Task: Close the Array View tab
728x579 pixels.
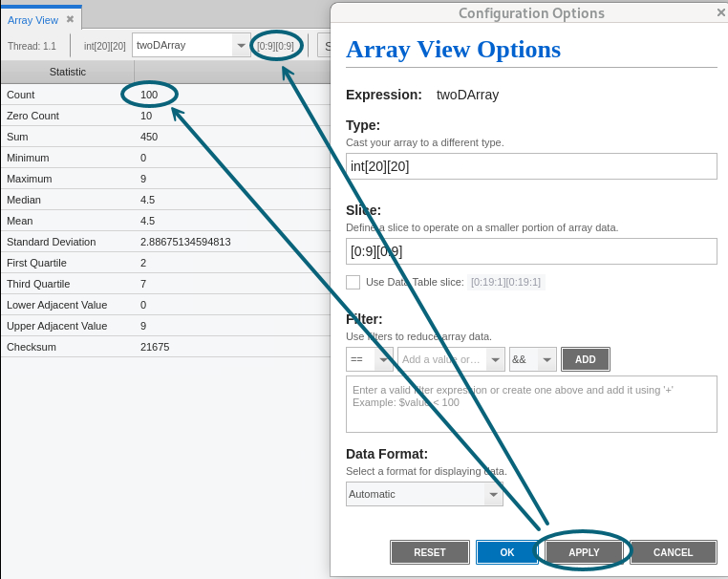Action: coord(70,19)
